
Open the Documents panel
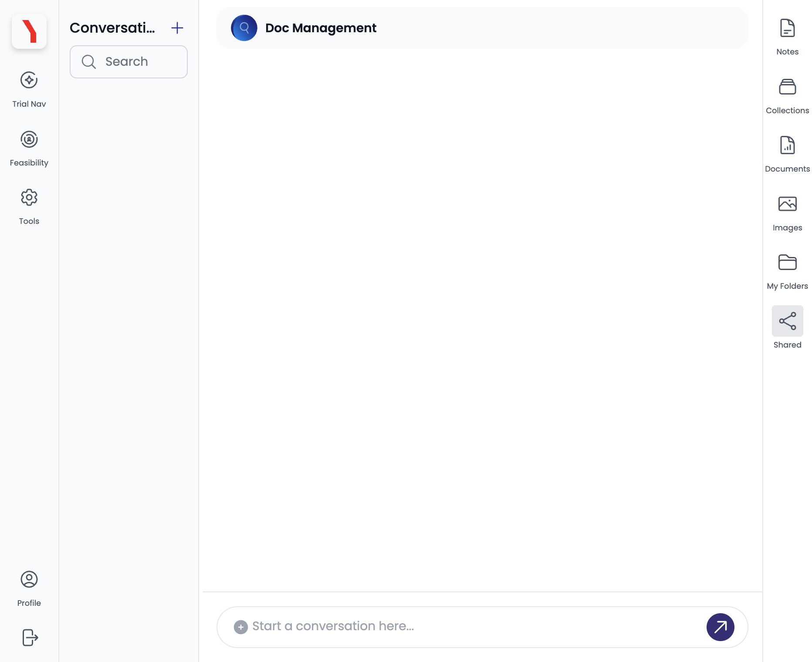pos(788,155)
